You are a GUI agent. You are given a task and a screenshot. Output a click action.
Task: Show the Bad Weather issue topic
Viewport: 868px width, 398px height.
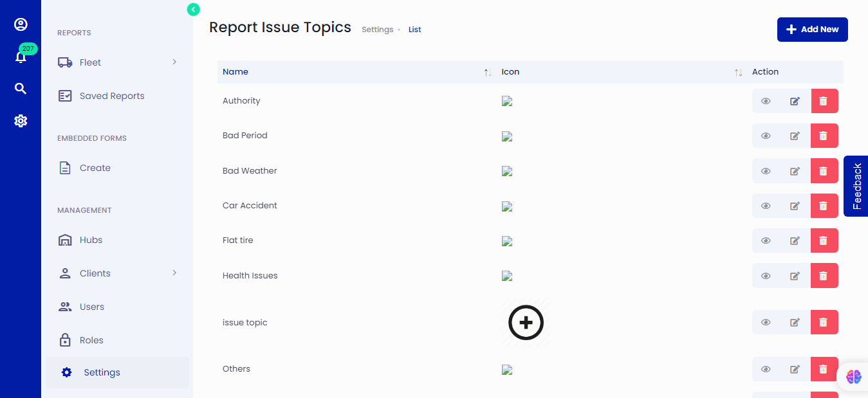pos(765,170)
